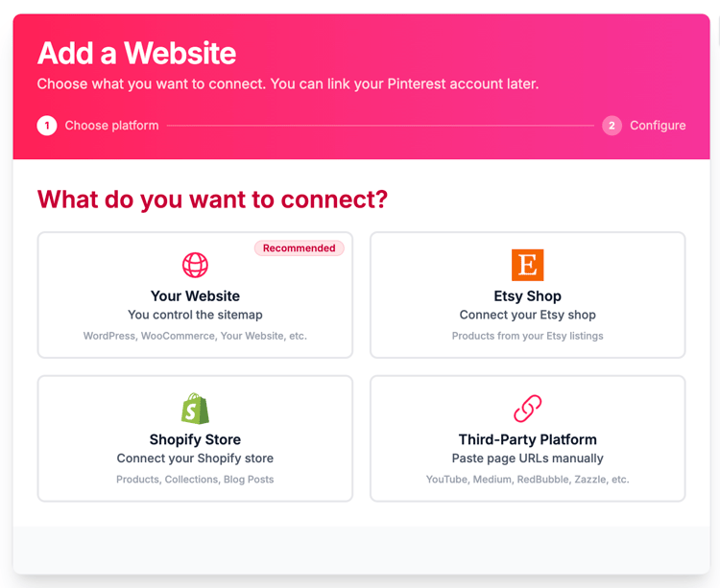The image size is (720, 588).
Task: Select the Third-Party Platform title
Action: (527, 440)
